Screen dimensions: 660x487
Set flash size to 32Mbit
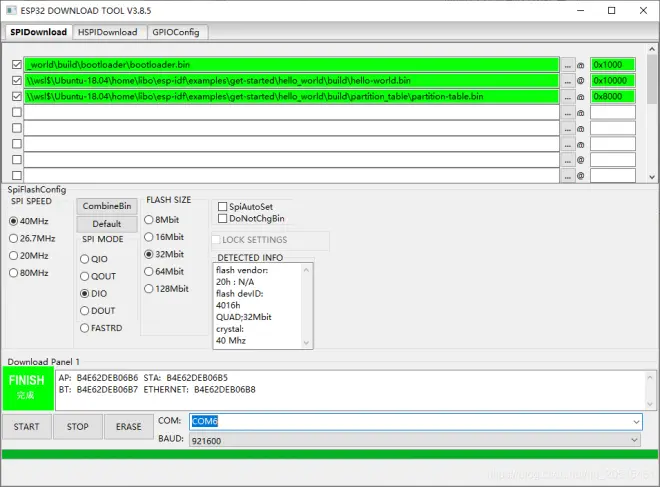click(x=149, y=254)
